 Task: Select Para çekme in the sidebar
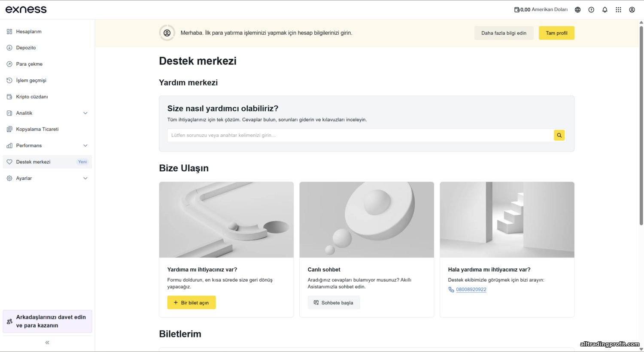[x=29, y=64]
